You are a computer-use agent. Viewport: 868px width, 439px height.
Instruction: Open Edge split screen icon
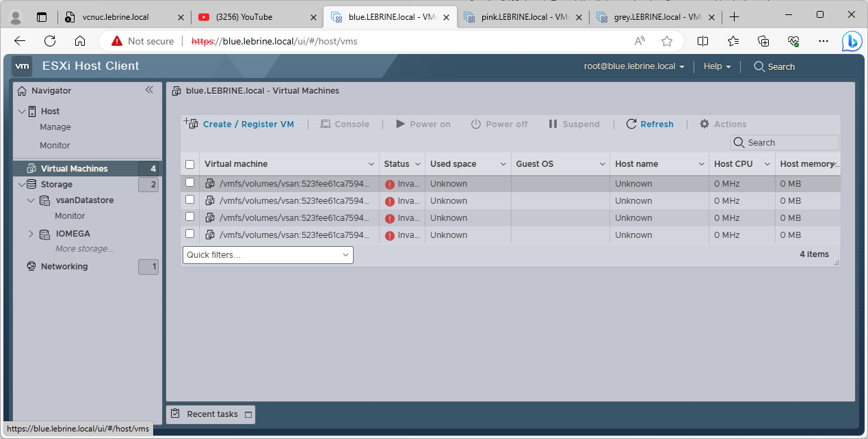[702, 41]
